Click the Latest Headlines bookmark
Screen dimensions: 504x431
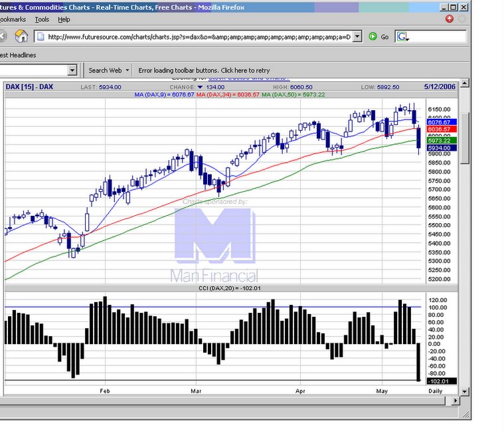point(18,55)
